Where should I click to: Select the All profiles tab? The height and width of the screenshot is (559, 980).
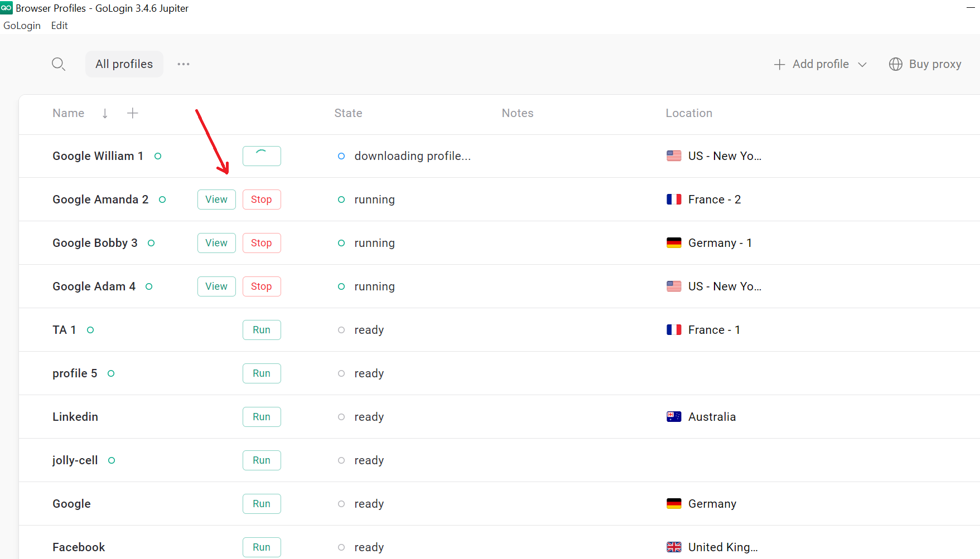pyautogui.click(x=124, y=64)
